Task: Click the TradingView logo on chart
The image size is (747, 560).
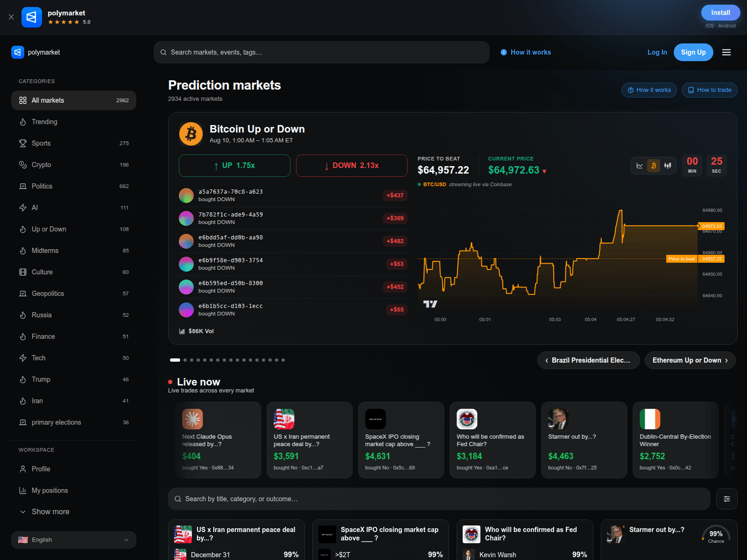Action: [x=430, y=304]
